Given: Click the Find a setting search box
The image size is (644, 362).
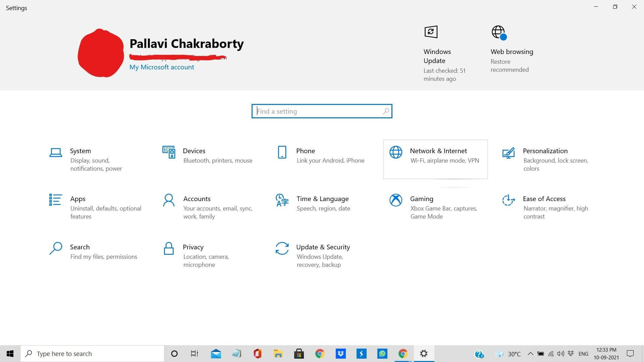Looking at the screenshot, I should coord(321,111).
